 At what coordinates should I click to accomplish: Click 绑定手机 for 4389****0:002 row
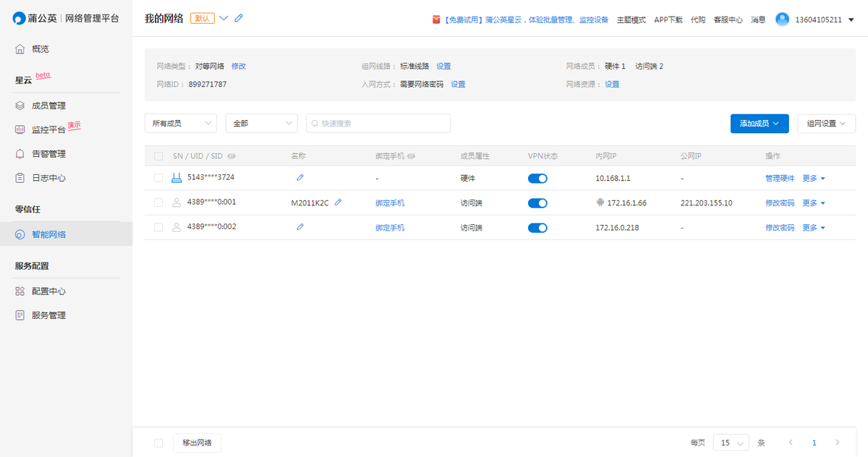click(390, 228)
